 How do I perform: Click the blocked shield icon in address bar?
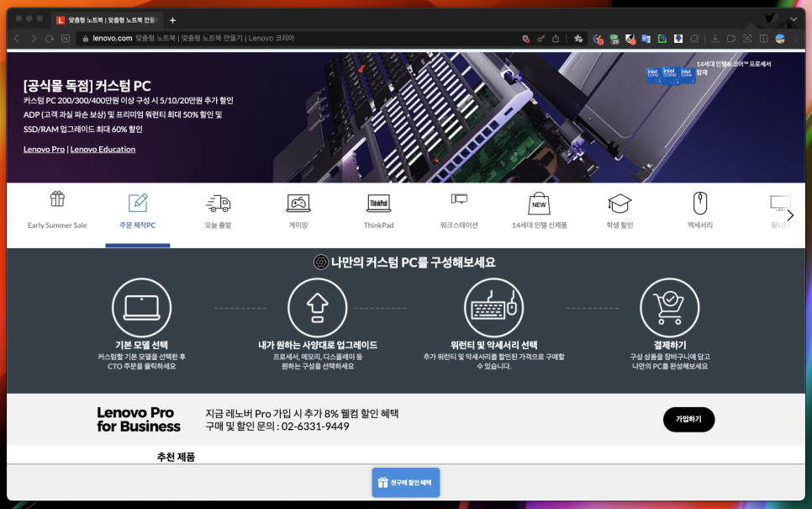(525, 39)
